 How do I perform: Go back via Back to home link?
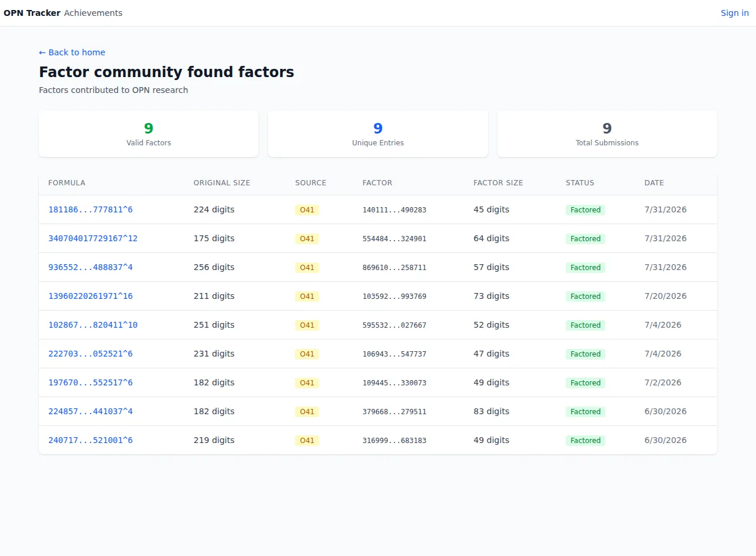[72, 52]
